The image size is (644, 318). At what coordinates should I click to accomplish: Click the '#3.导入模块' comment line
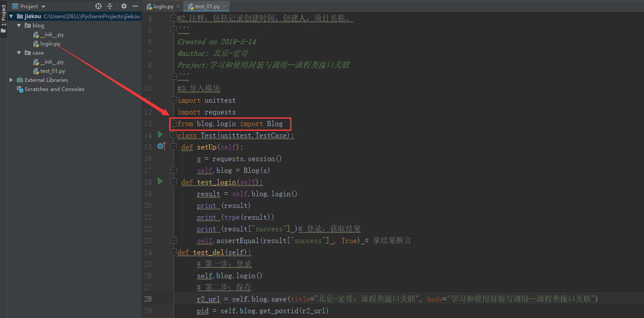tap(199, 88)
